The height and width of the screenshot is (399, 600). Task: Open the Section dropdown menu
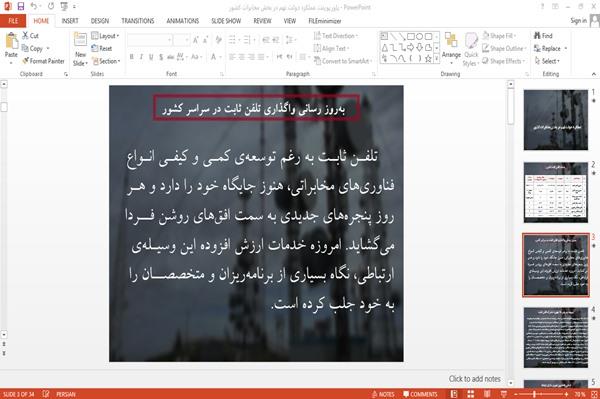(x=106, y=61)
